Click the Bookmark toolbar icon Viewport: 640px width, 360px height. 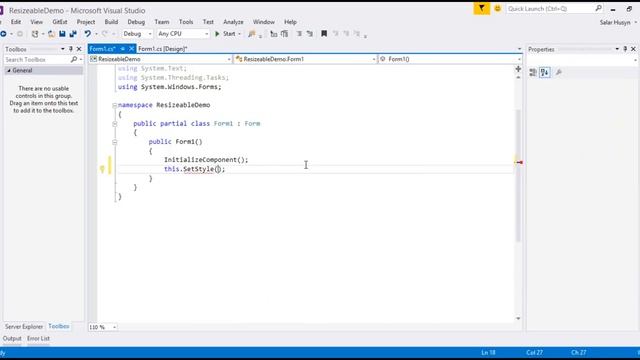click(x=324, y=34)
